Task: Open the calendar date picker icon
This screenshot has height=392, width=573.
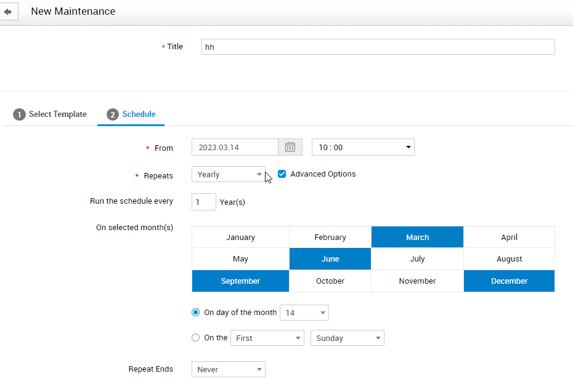Action: point(290,147)
